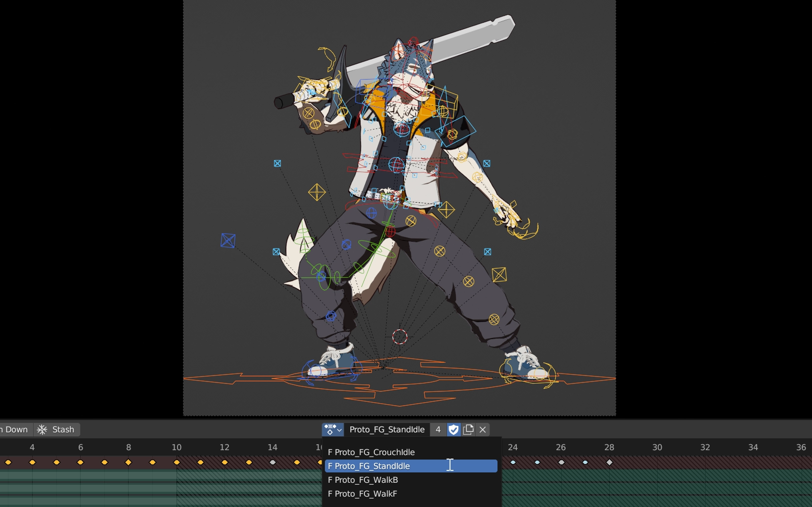Viewport: 812px width, 507px height.
Task: Click the Stash snowflake button
Action: click(56, 429)
